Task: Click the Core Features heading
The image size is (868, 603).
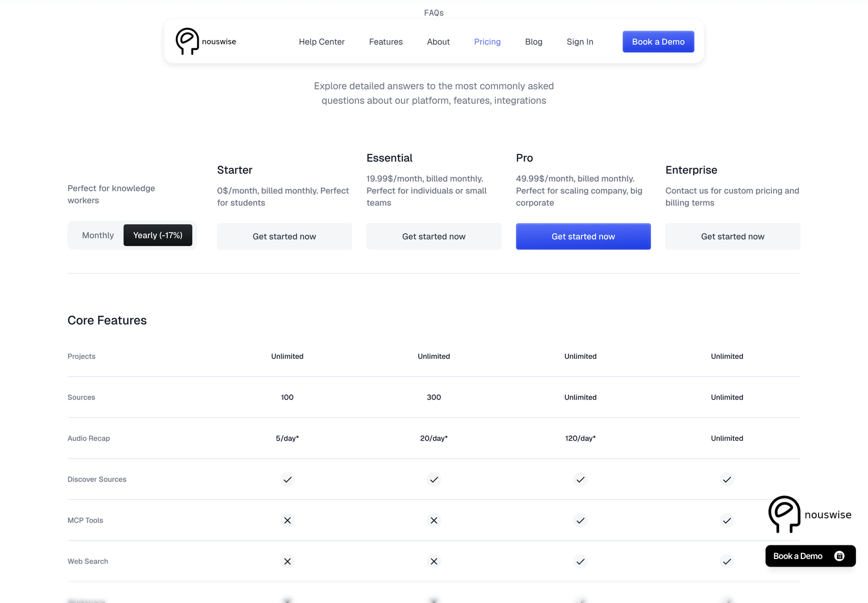Action: click(107, 320)
